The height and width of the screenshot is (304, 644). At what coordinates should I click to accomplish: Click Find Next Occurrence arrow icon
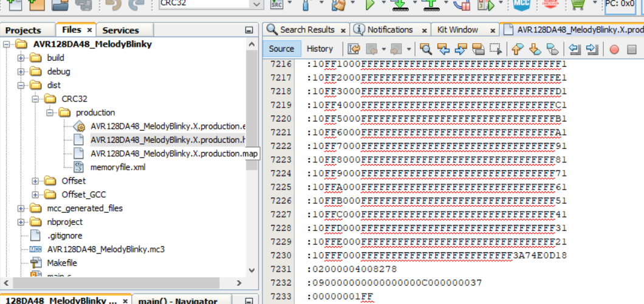(x=461, y=49)
